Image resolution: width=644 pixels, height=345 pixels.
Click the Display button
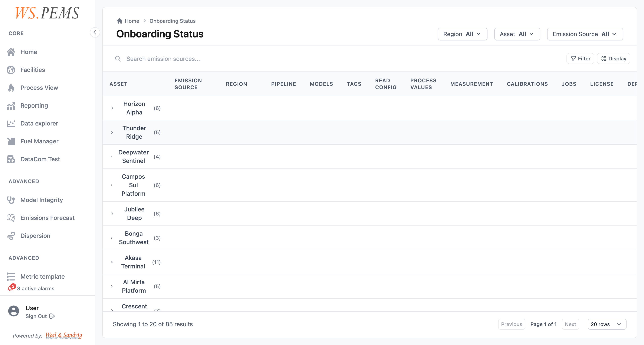(614, 59)
